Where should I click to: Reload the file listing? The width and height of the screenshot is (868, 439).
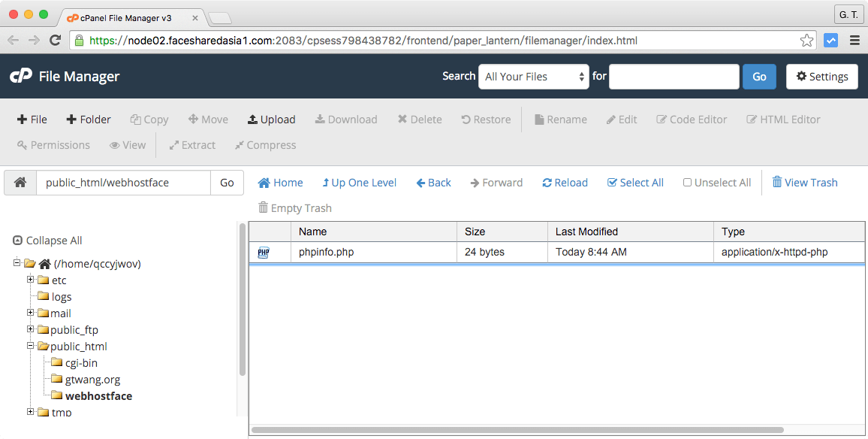tap(565, 183)
